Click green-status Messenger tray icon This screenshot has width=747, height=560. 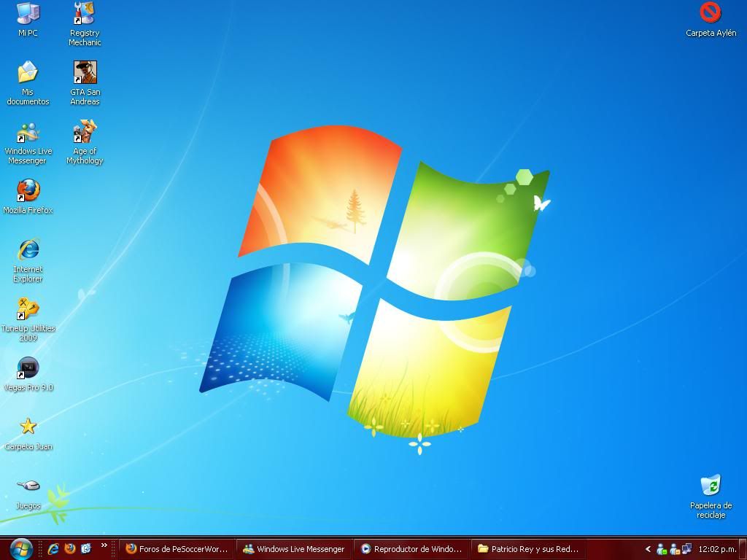coord(661,549)
